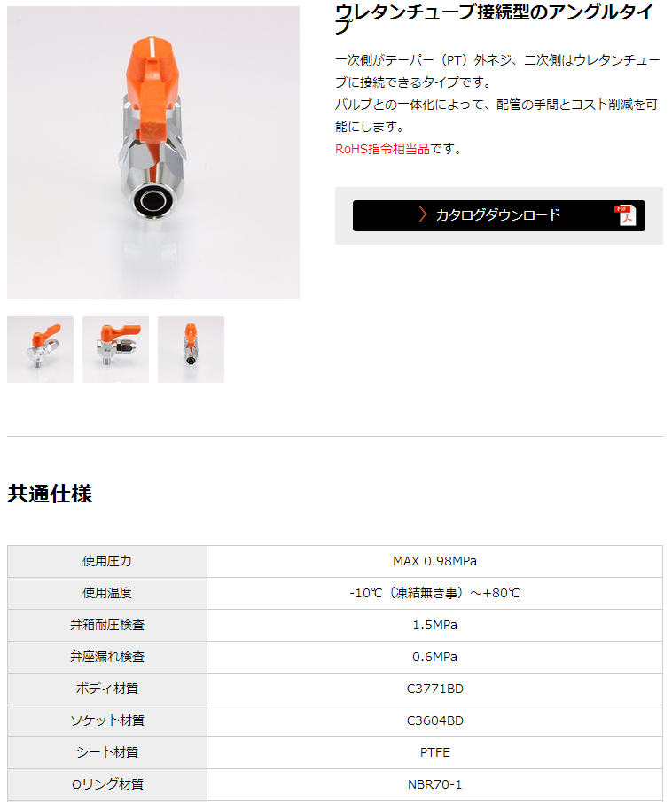The height and width of the screenshot is (802, 672).
Task: Select first thumbnail showing angled valve view
Action: click(x=41, y=349)
